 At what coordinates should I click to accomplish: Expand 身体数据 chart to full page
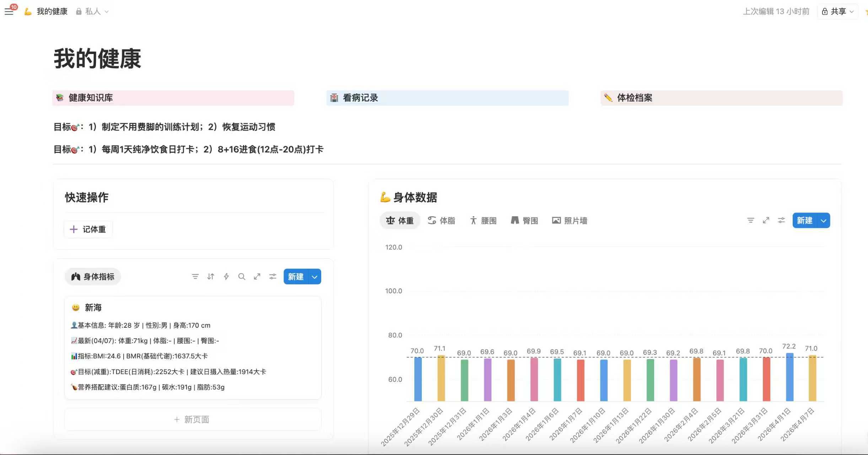pos(766,220)
